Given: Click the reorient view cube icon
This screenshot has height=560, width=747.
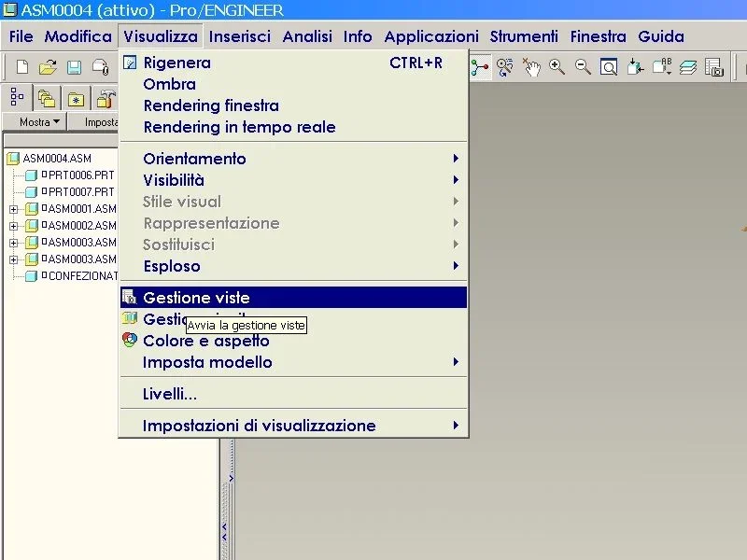Looking at the screenshot, I should [635, 67].
